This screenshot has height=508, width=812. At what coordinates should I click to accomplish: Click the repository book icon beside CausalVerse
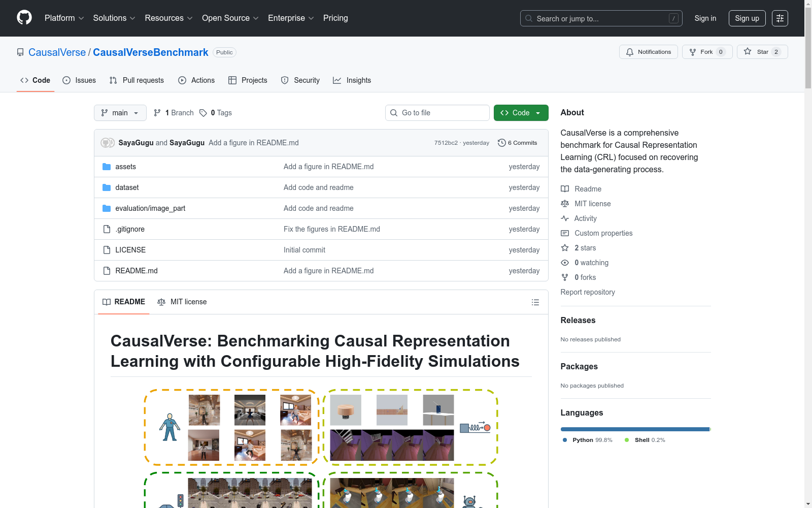20,52
